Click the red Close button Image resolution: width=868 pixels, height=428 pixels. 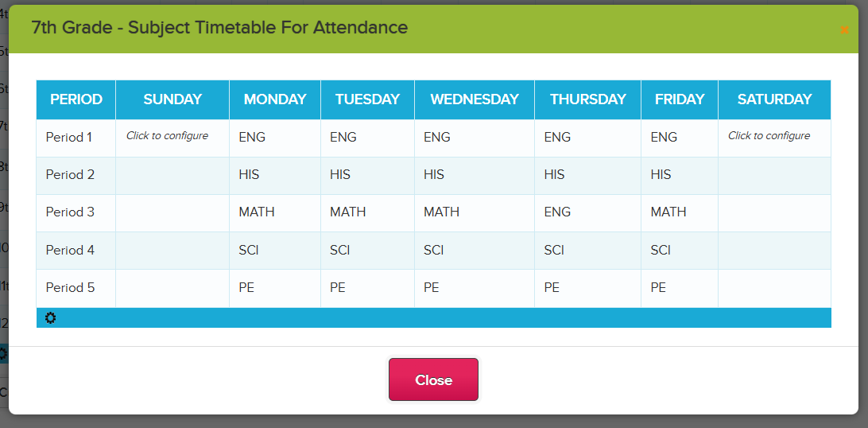pos(433,379)
